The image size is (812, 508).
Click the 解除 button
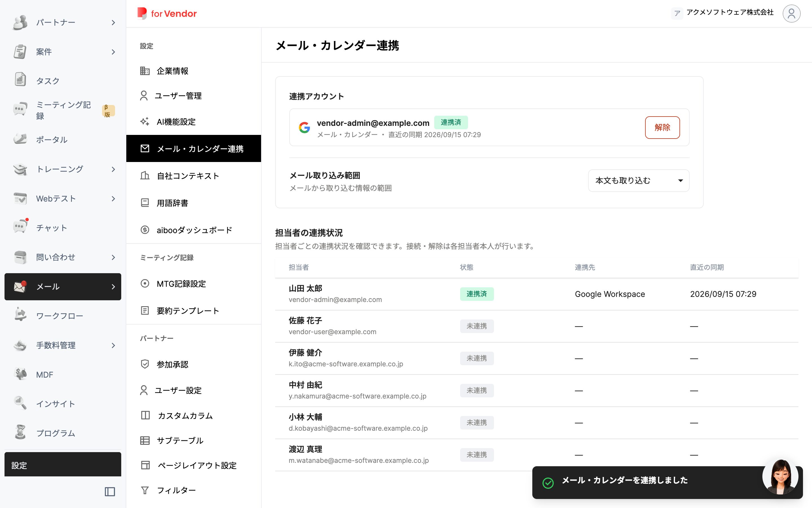[x=662, y=127]
